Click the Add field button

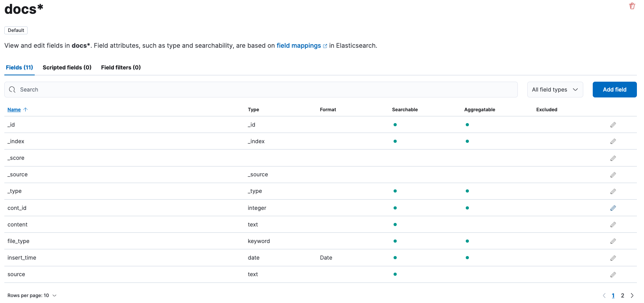click(x=614, y=90)
